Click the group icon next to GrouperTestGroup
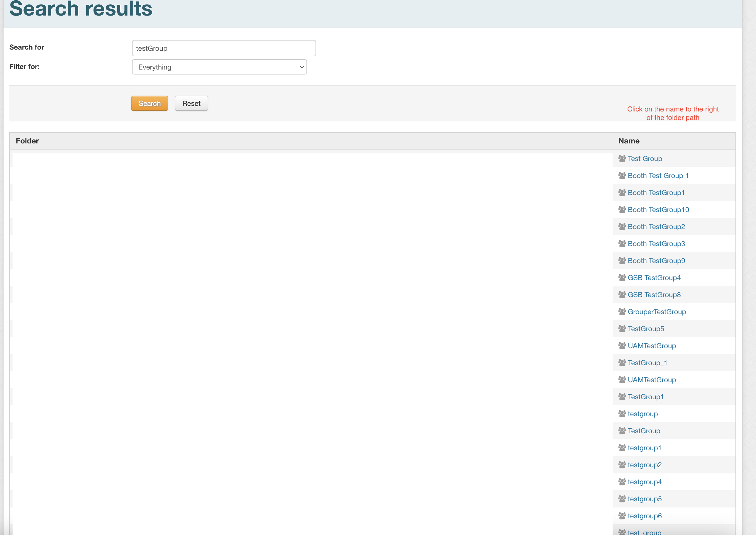 (622, 312)
